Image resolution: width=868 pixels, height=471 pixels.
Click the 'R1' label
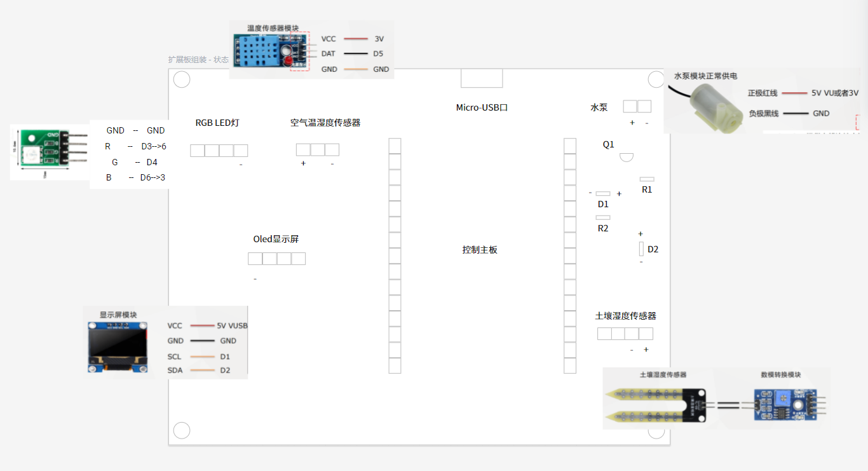(647, 189)
